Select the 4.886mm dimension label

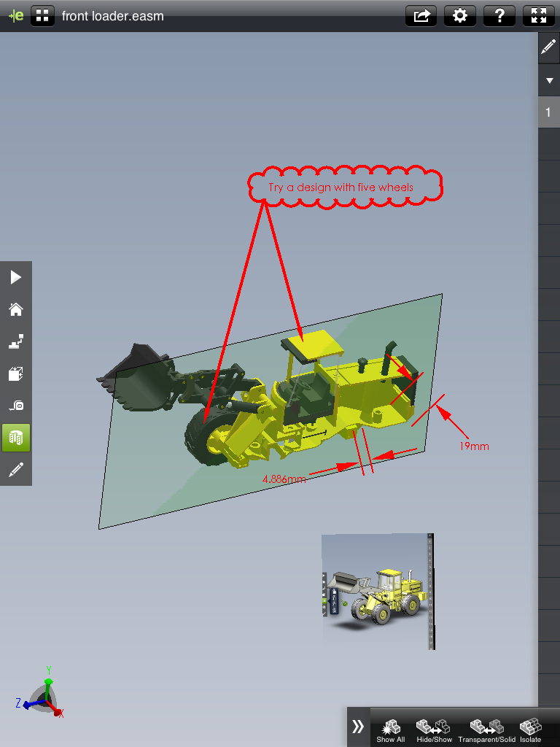pyautogui.click(x=284, y=479)
